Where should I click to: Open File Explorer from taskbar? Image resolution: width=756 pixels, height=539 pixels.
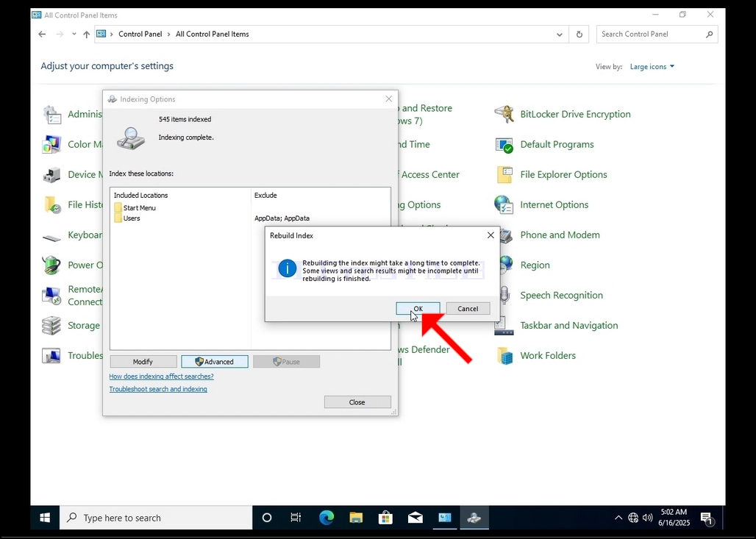pos(356,518)
